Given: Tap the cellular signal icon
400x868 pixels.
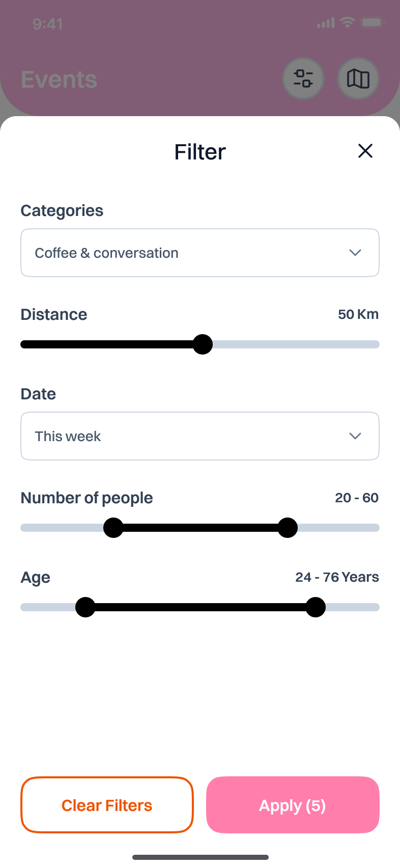Looking at the screenshot, I should tap(326, 23).
